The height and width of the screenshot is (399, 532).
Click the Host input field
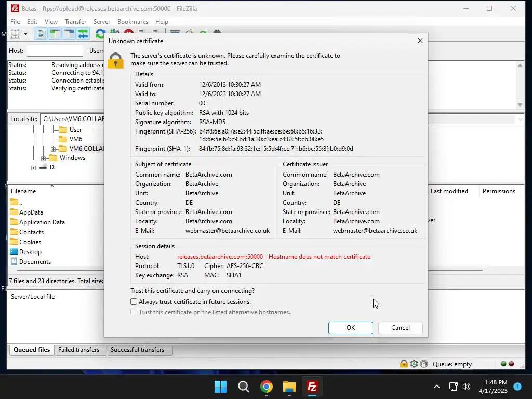click(x=55, y=51)
